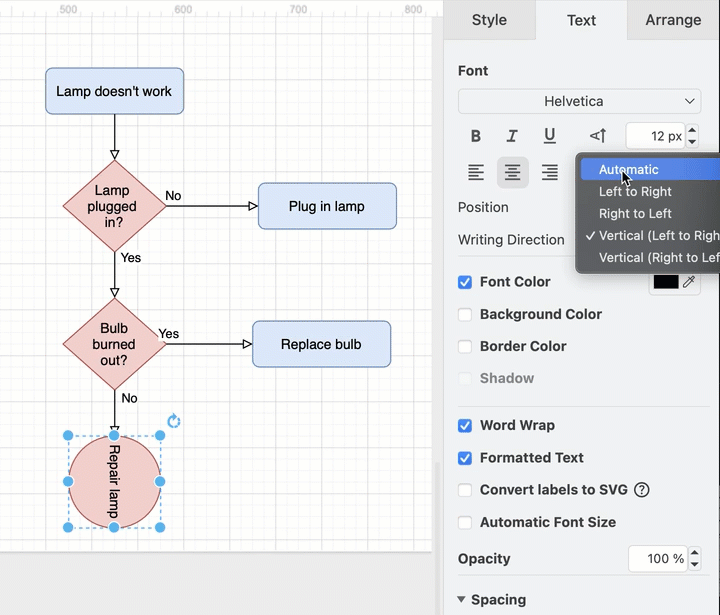Toggle the Shadow checkbox
This screenshot has height=615, width=720.
[x=465, y=378]
